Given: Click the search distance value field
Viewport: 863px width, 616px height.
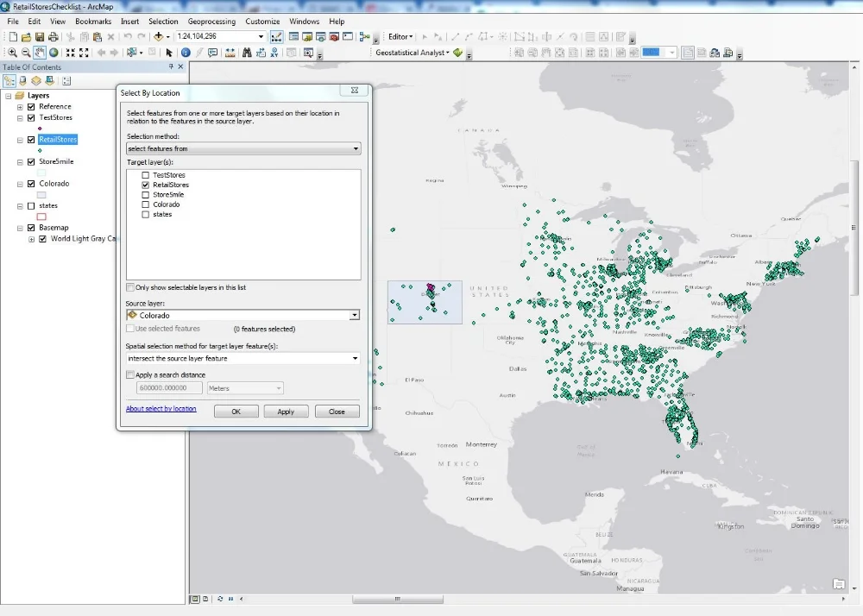Looking at the screenshot, I should click(x=169, y=388).
